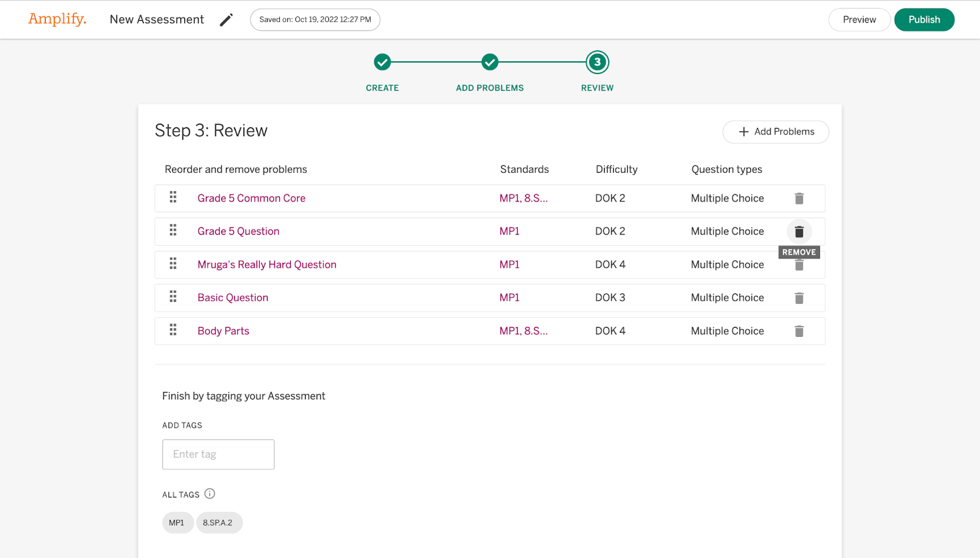Open the Body Parts problem link
Viewport: 980px width, 558px height.
tap(223, 331)
